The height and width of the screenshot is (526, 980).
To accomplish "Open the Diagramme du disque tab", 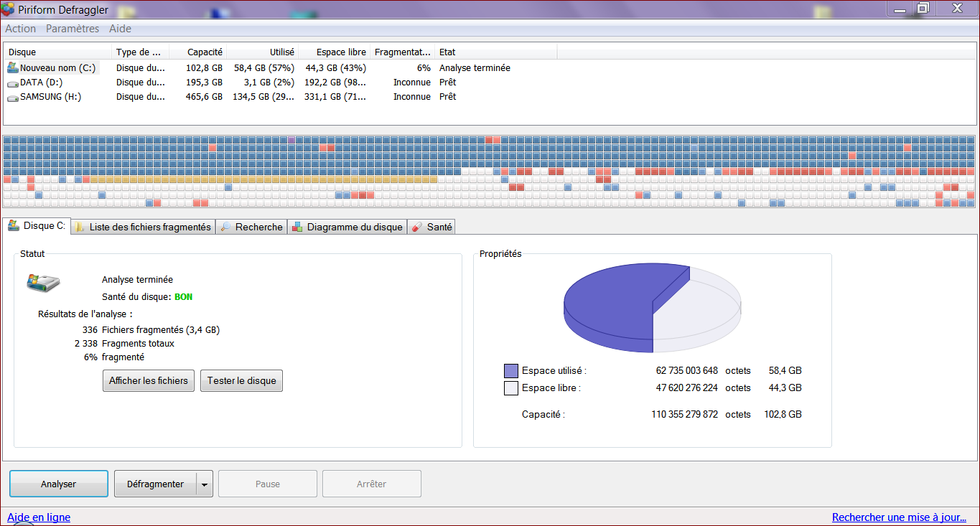I will click(x=347, y=227).
